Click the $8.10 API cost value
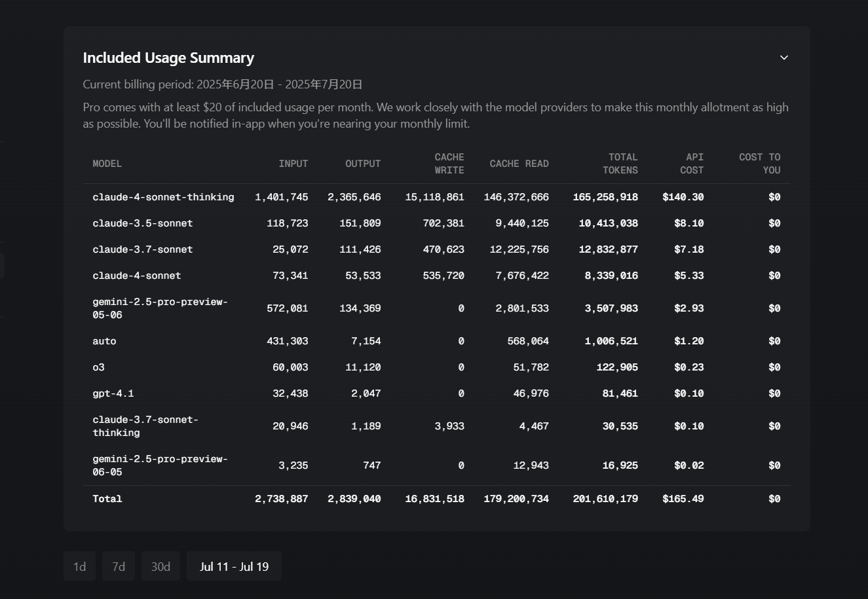 pyautogui.click(x=689, y=223)
